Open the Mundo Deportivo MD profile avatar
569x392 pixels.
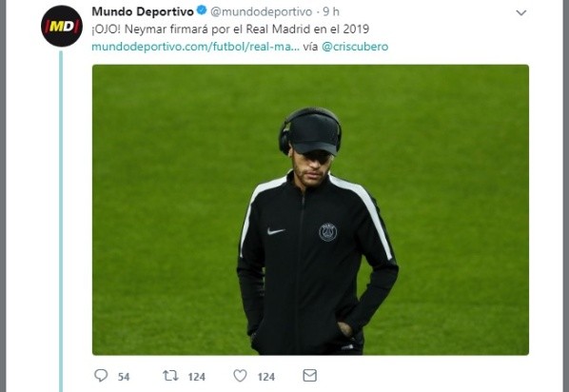pyautogui.click(x=62, y=26)
